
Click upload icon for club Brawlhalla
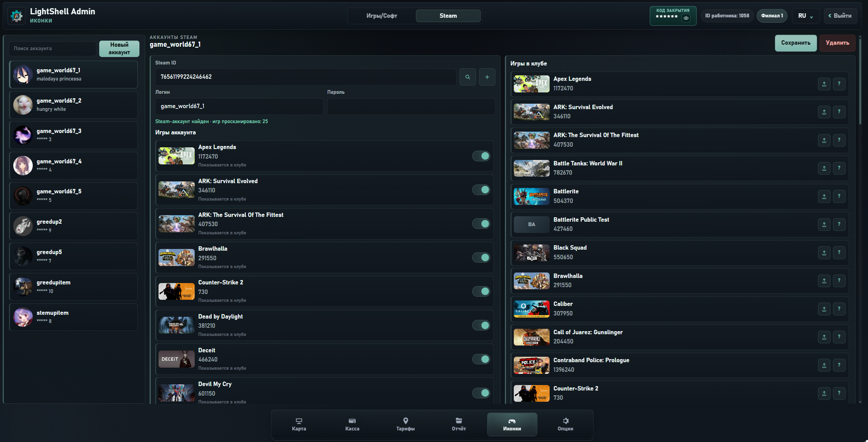tap(824, 281)
